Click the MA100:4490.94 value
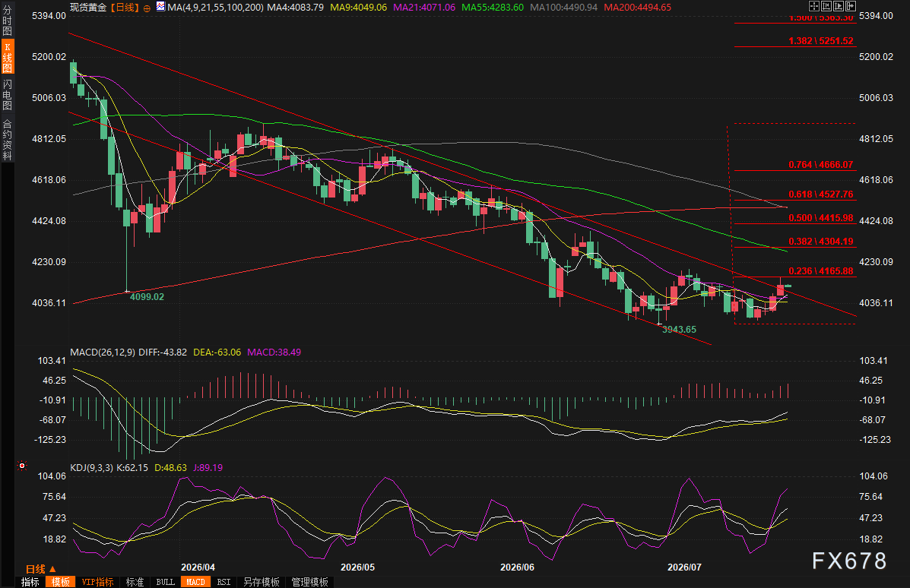910x588 pixels. tap(563, 8)
